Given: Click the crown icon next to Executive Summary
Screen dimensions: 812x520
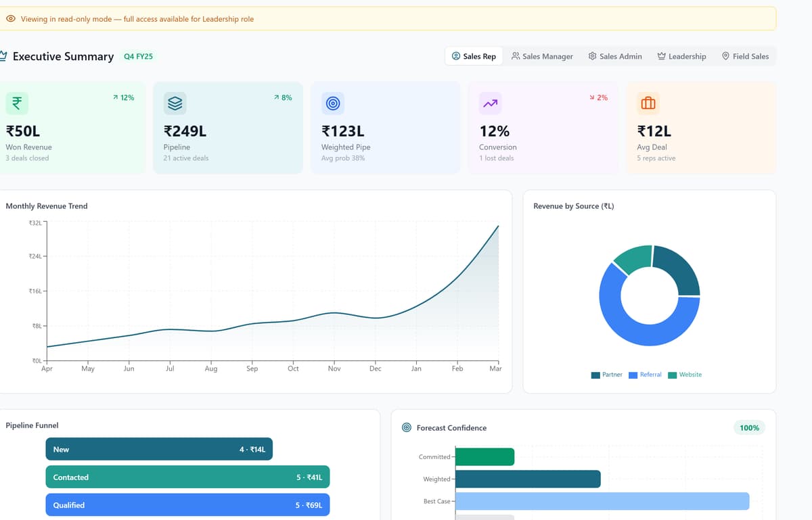Looking at the screenshot, I should [x=3, y=56].
